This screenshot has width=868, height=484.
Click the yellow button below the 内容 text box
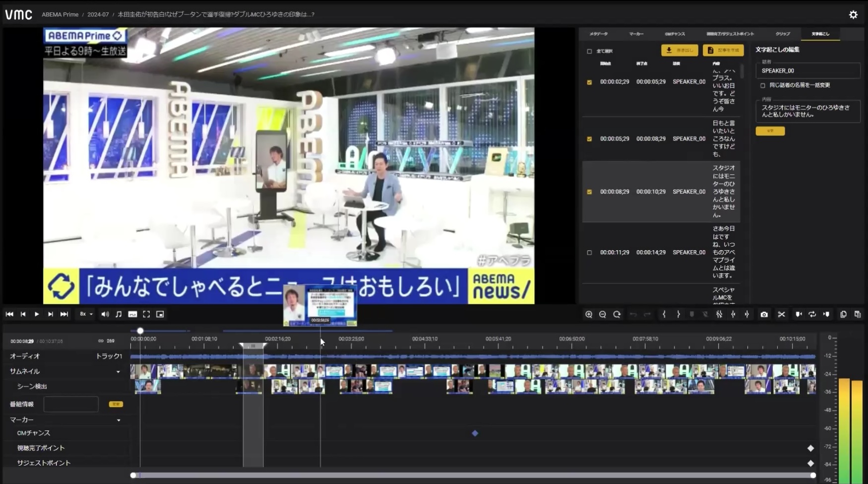point(770,131)
